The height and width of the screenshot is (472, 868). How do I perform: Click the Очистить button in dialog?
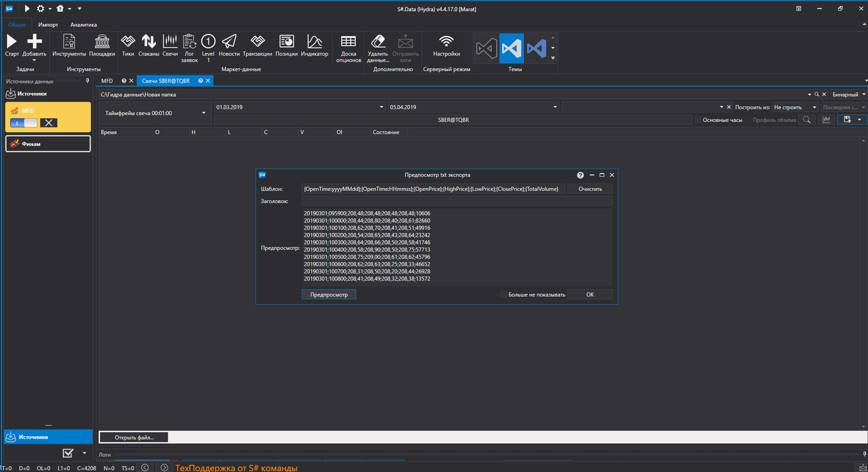(x=590, y=189)
